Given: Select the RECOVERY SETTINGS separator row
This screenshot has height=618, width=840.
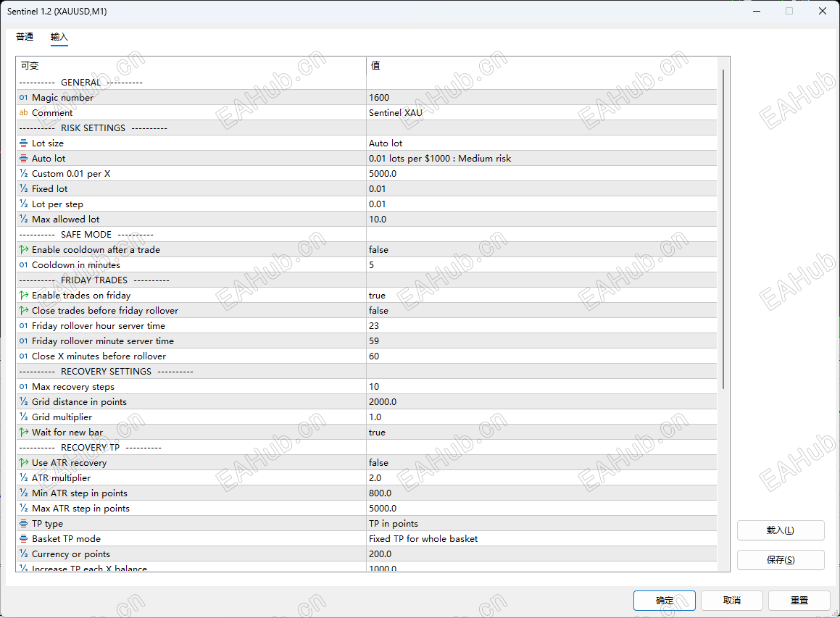Looking at the screenshot, I should click(x=367, y=371).
